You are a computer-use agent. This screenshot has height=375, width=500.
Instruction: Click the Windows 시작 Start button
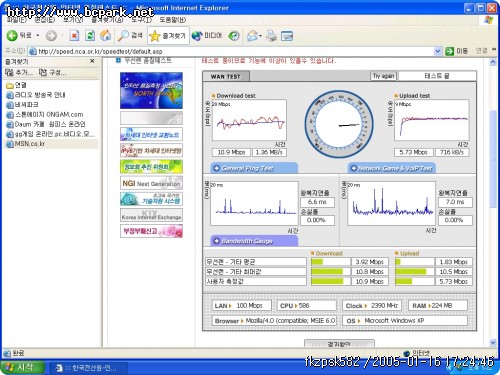coord(23,367)
